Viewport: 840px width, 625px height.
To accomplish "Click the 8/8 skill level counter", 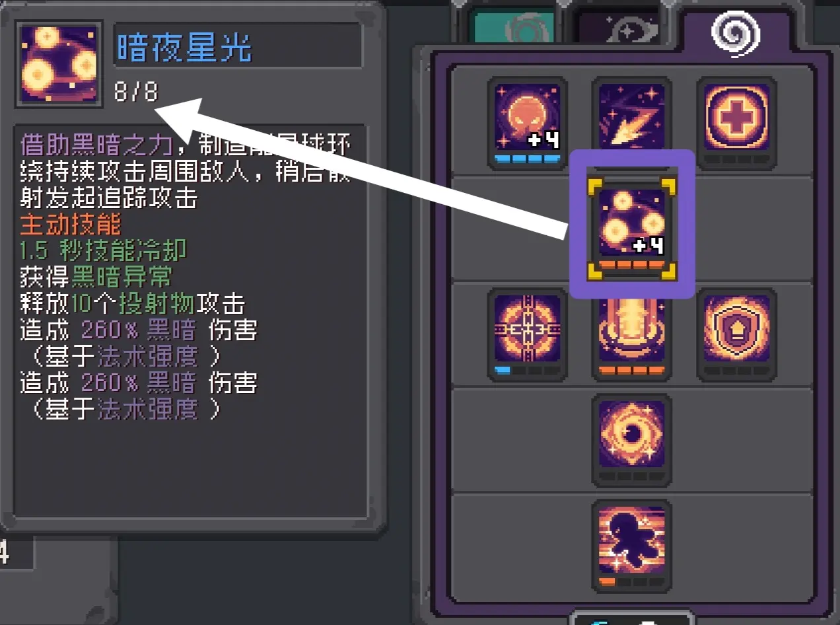I will click(136, 92).
